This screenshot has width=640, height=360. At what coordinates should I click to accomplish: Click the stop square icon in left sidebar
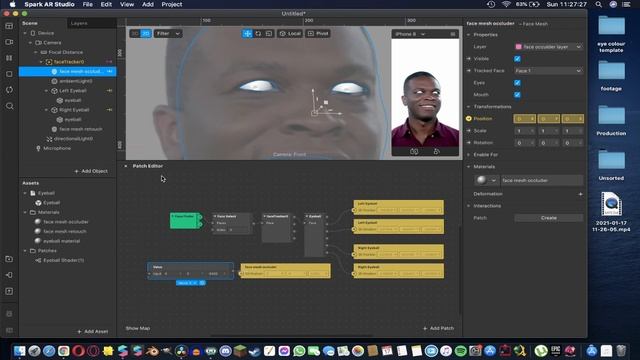click(x=9, y=74)
